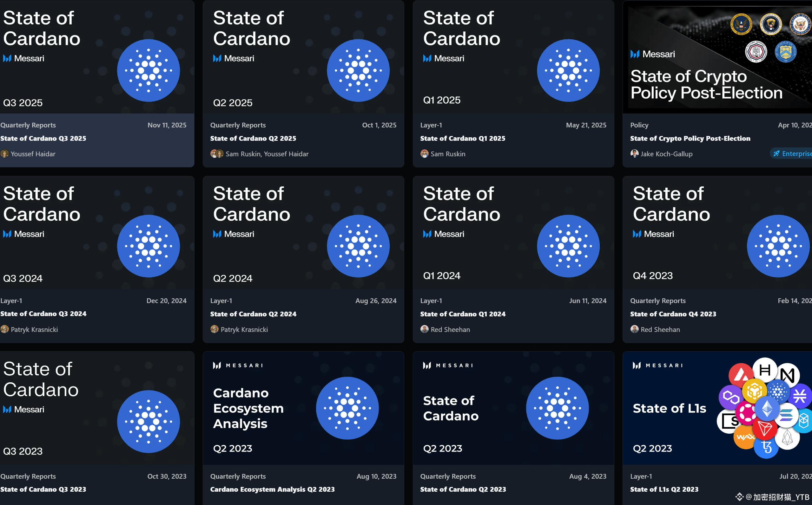Click Youssef Haidar author avatar on Q3 2025
812x505 pixels.
(x=4, y=154)
